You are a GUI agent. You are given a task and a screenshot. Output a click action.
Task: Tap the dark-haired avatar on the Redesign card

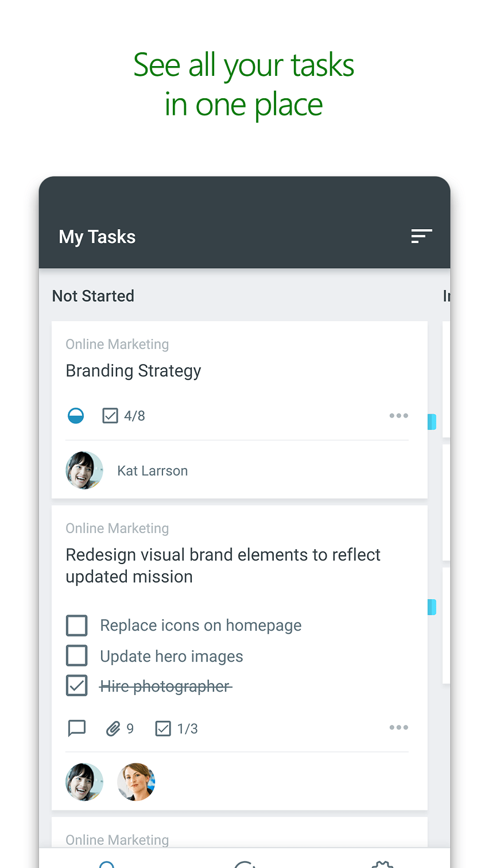tap(84, 782)
